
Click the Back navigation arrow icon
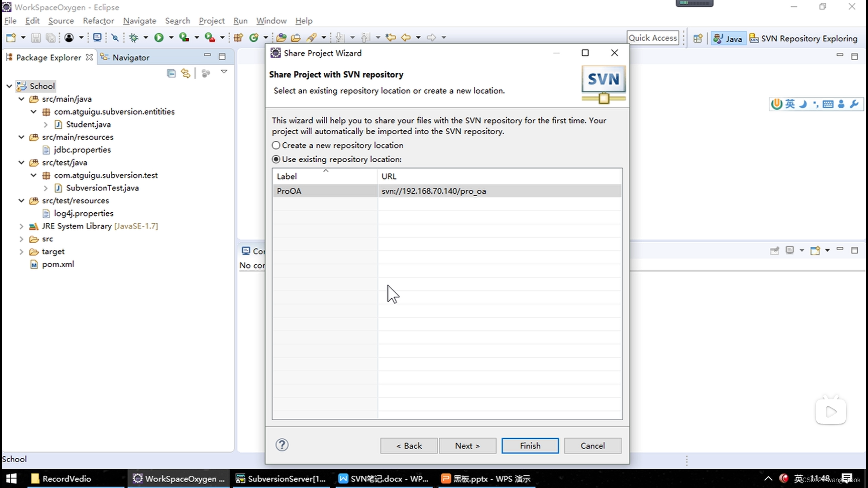point(406,38)
